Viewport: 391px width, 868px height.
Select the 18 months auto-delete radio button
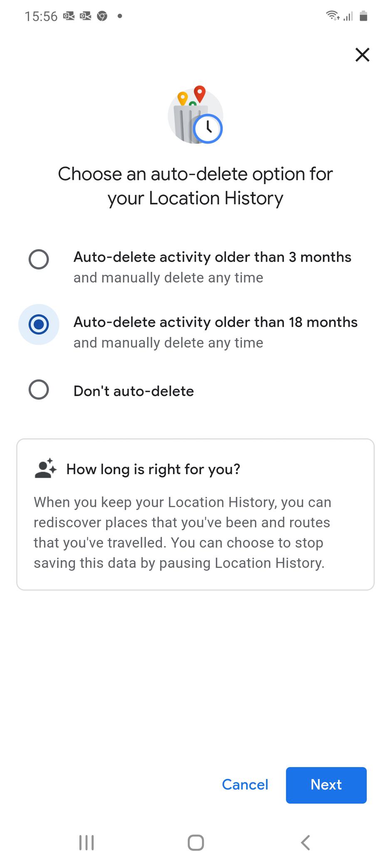[x=39, y=325]
